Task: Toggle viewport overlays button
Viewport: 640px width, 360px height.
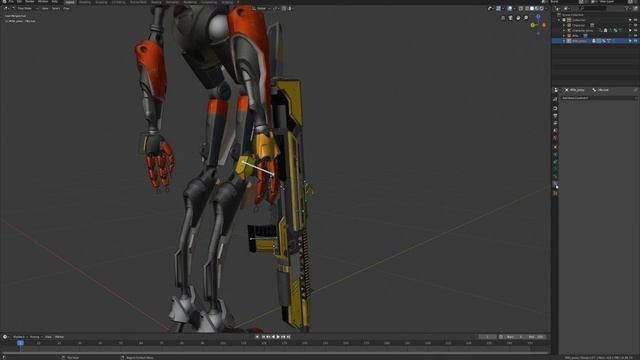Action: [509, 9]
